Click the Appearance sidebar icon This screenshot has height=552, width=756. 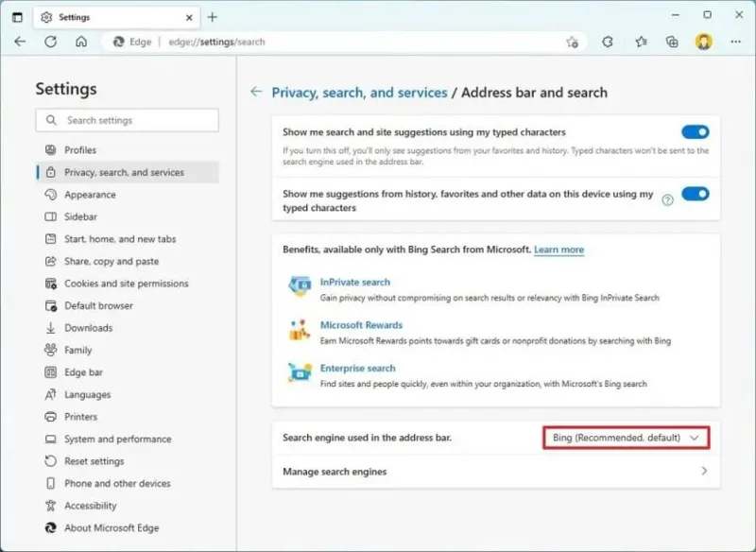coord(51,195)
